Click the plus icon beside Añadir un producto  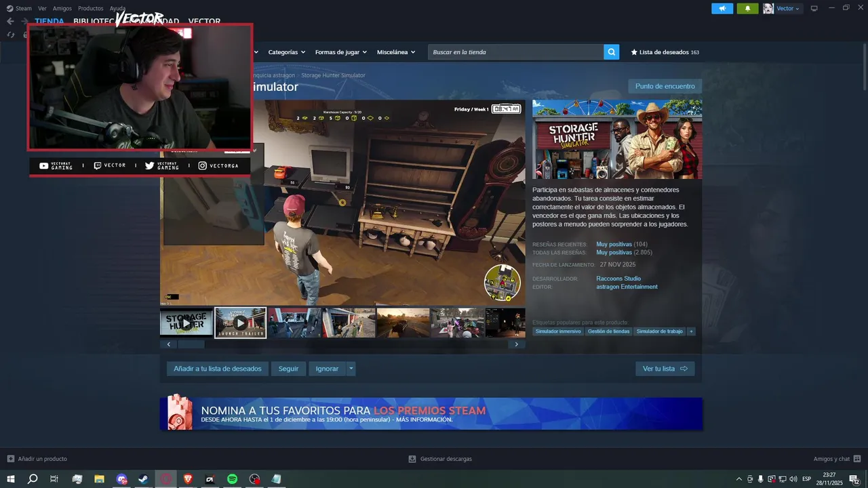click(10, 459)
